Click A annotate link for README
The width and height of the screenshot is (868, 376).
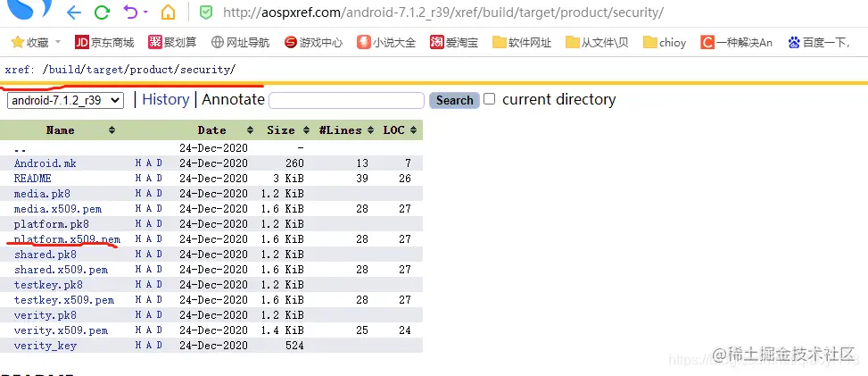[x=149, y=178]
